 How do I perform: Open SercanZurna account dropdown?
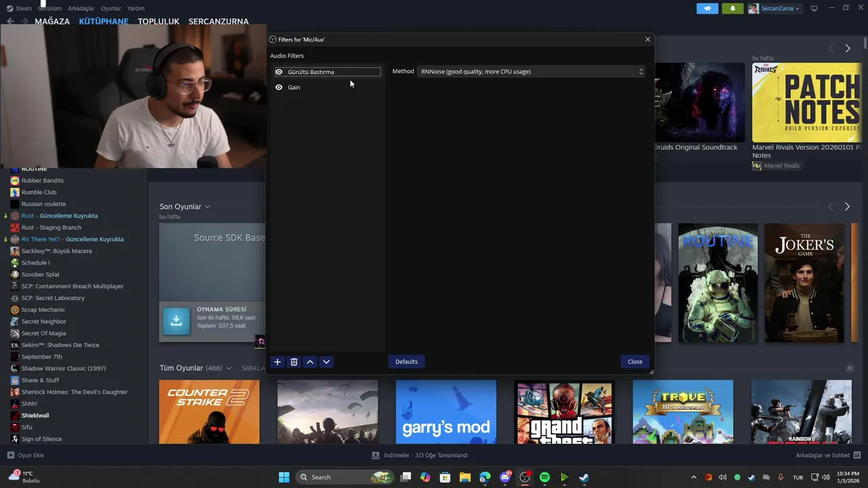click(x=774, y=8)
